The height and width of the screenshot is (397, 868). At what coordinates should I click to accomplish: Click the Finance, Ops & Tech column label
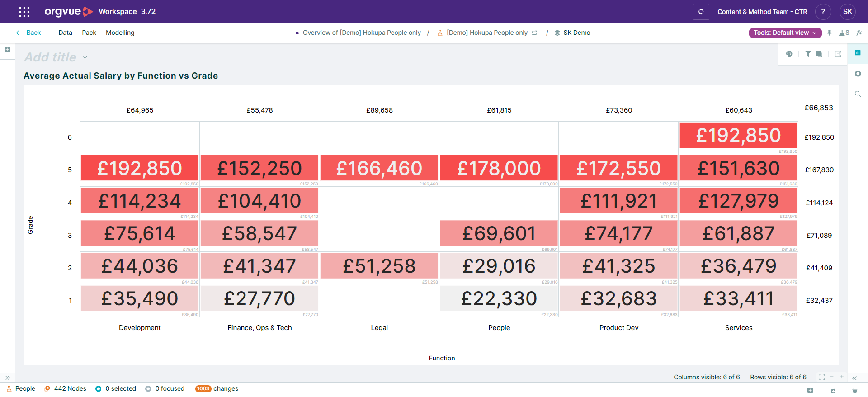[x=259, y=328]
